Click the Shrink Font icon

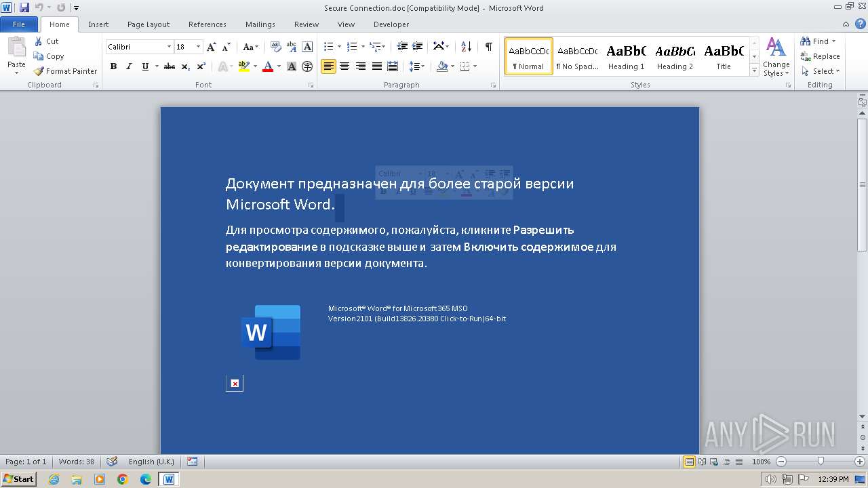[x=226, y=47]
